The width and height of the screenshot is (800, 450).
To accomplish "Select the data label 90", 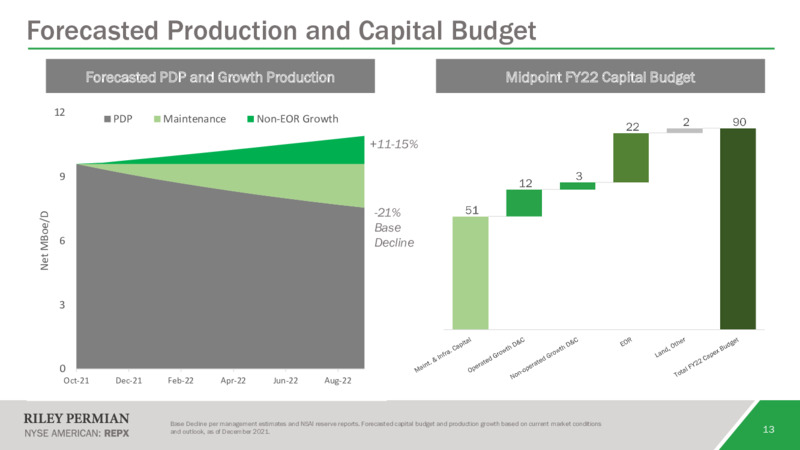I will (x=739, y=122).
